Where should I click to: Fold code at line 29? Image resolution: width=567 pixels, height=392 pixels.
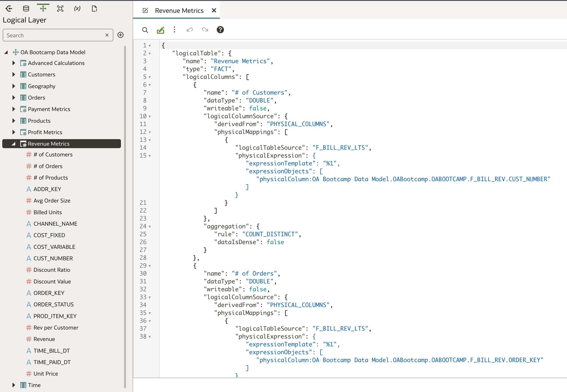[150, 266]
